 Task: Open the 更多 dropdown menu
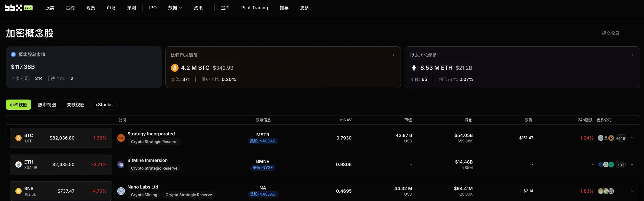coord(307,8)
